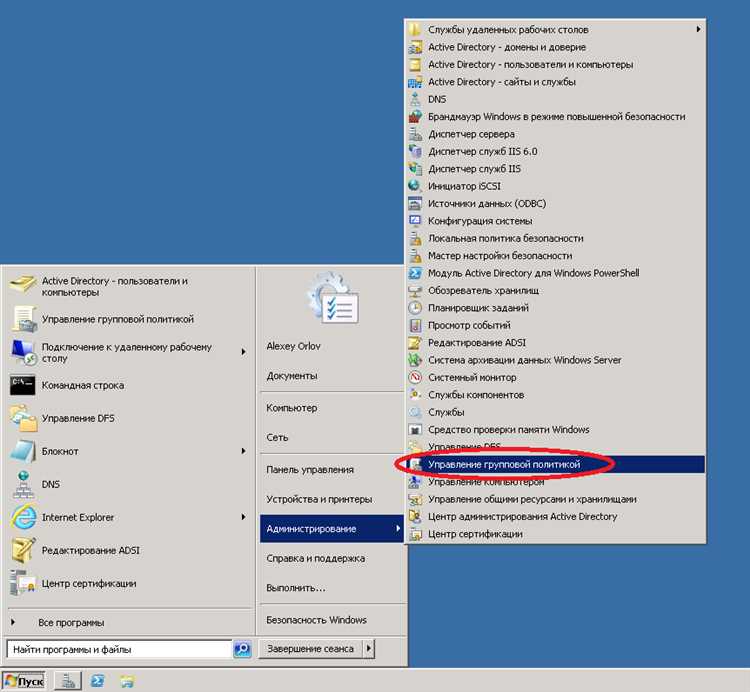Expand Internet Explorer jump list arrow
750x692 pixels.
click(243, 517)
